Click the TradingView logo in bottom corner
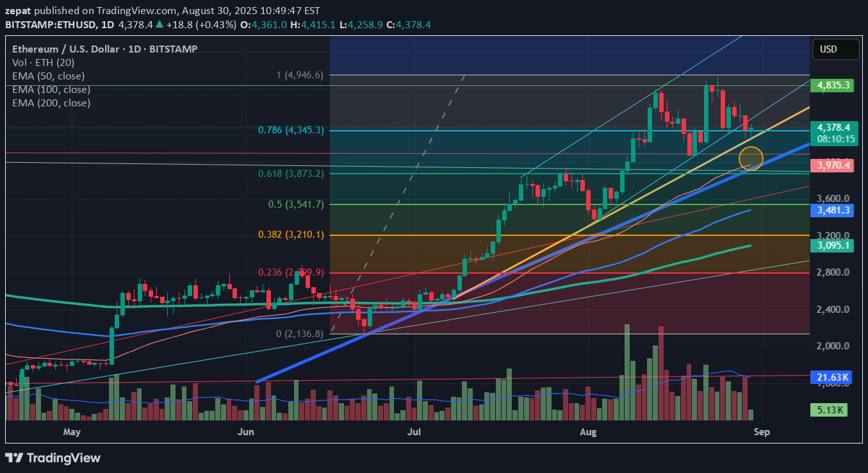 [x=53, y=458]
